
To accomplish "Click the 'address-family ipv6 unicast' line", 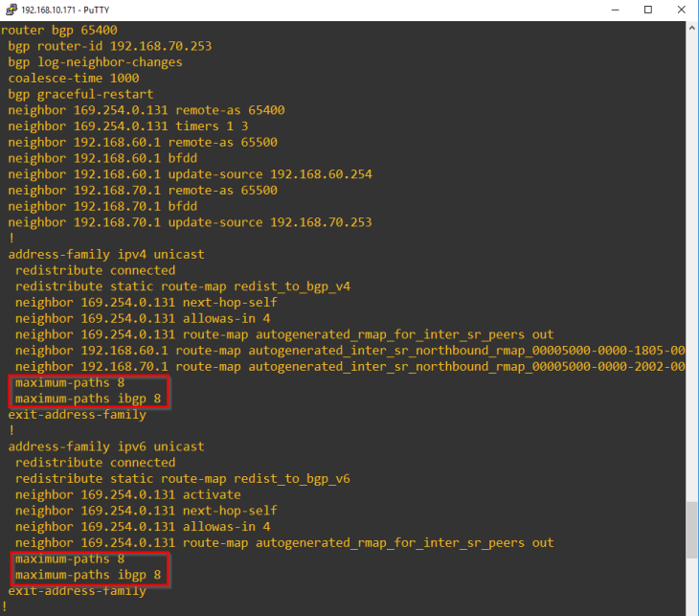I will [x=105, y=446].
